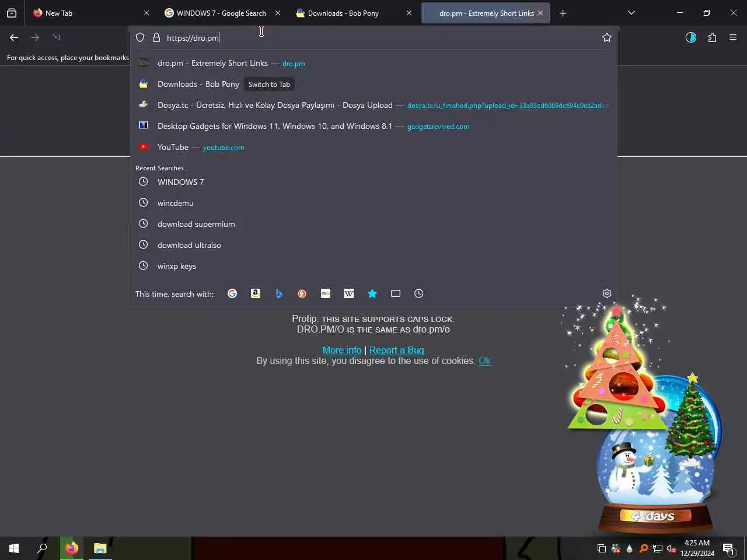Search history via the clock icon
The height and width of the screenshot is (560, 747).
tap(419, 293)
